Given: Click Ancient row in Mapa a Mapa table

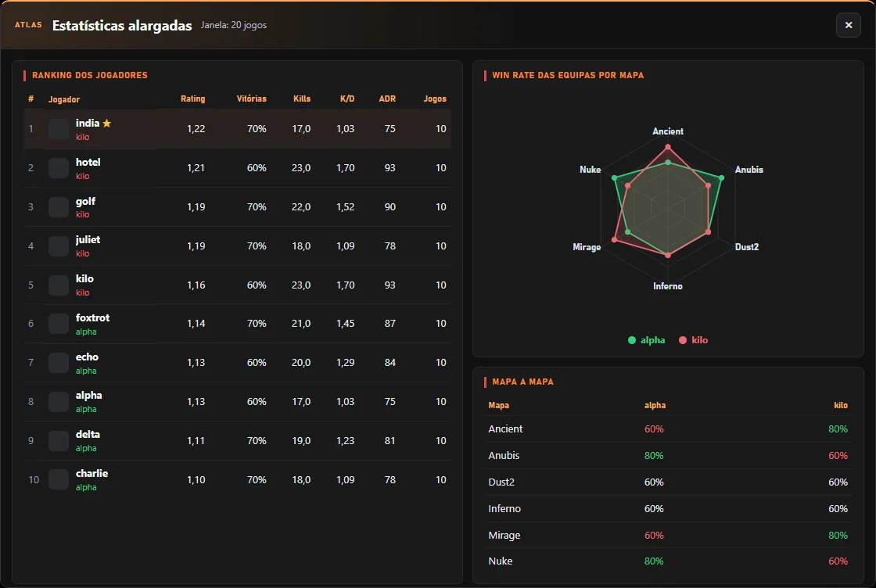Looking at the screenshot, I should 668,428.
